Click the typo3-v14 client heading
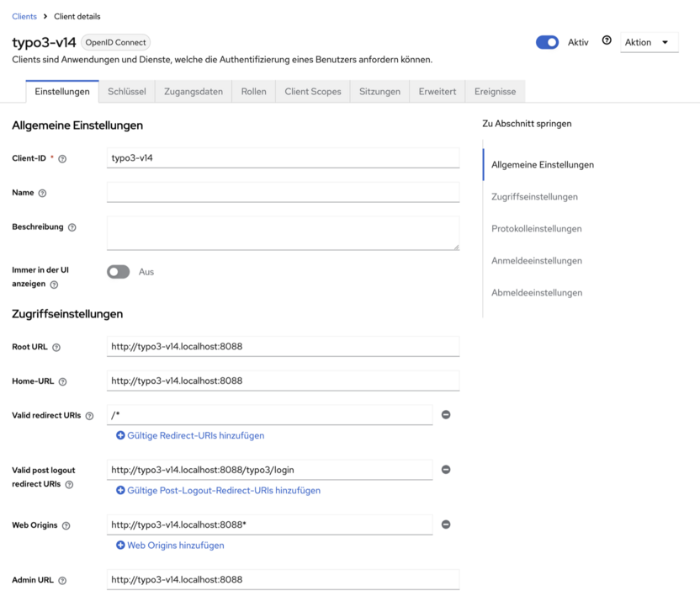 pos(44,42)
